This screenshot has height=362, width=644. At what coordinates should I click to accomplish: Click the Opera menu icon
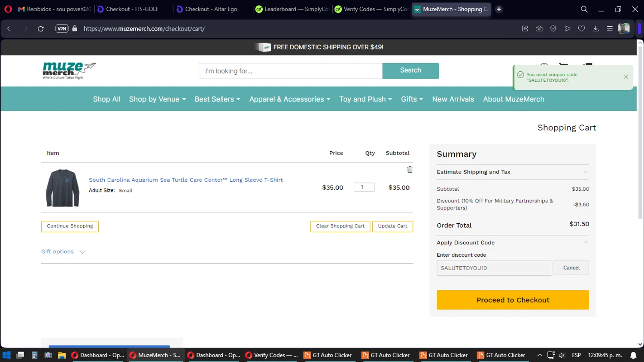point(8,9)
